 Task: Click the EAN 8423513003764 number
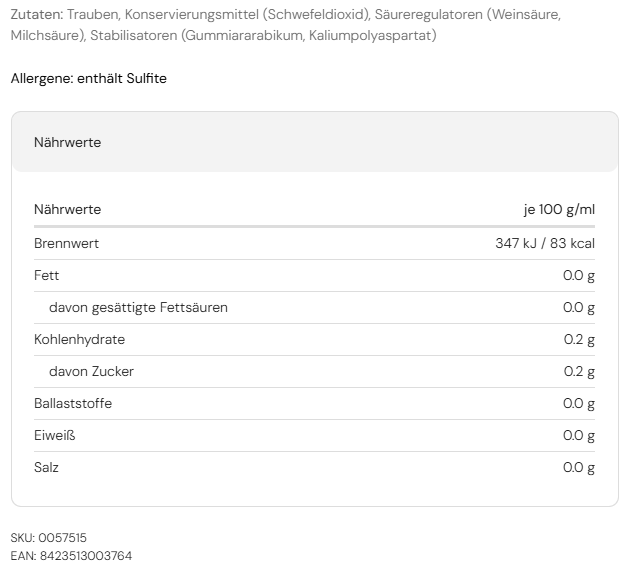[85, 556]
